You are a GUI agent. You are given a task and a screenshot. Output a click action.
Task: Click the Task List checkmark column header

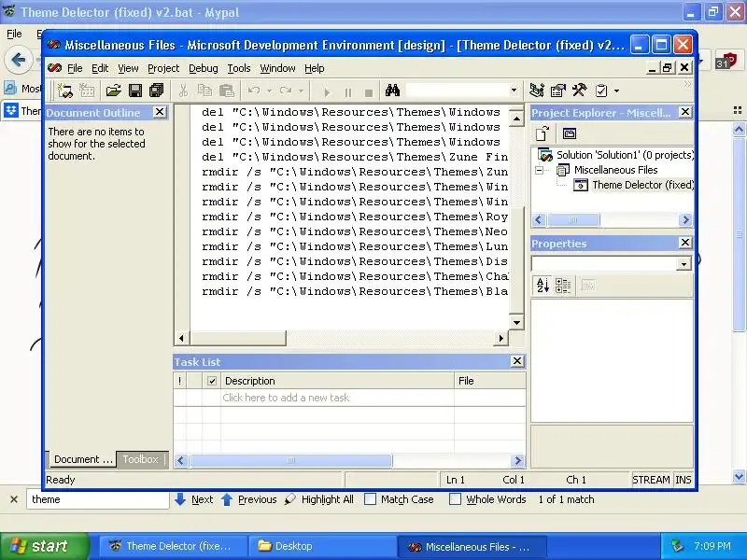pos(212,381)
